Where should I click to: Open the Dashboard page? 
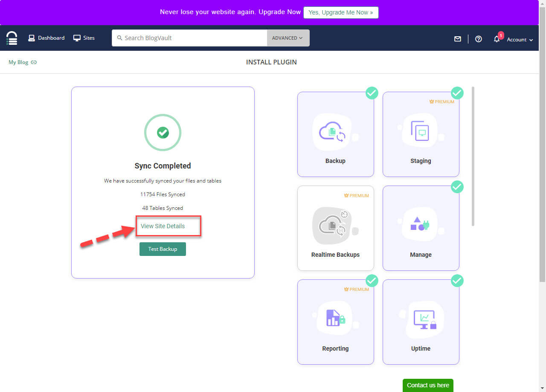pos(46,38)
